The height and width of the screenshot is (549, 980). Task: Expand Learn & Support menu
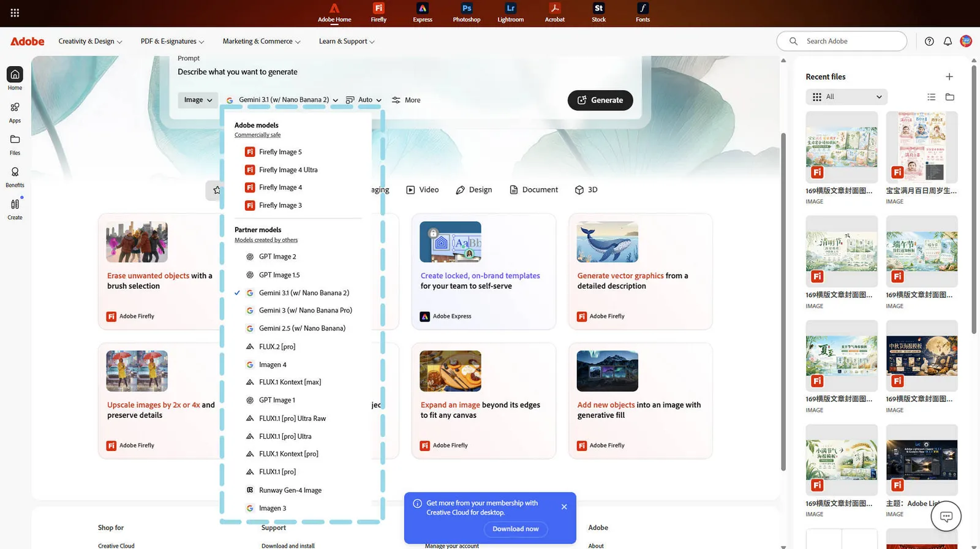click(x=347, y=41)
